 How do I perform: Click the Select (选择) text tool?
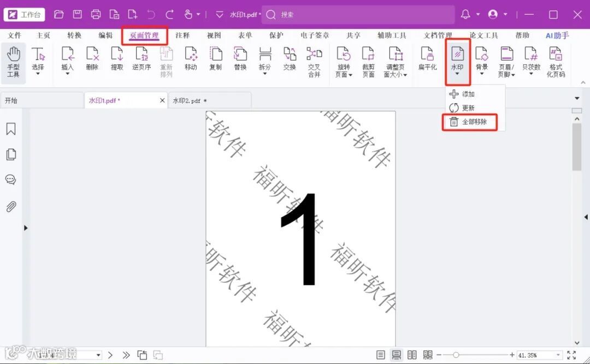click(x=38, y=61)
